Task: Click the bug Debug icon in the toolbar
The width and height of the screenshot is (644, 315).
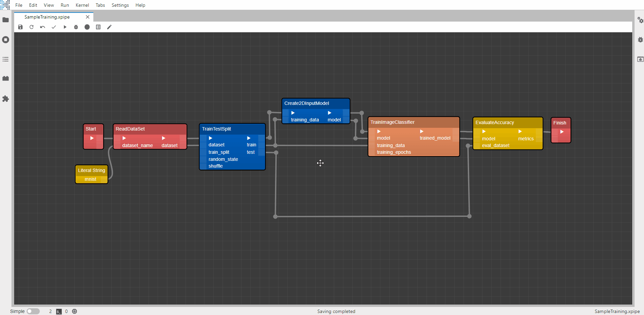Action: coord(76,27)
